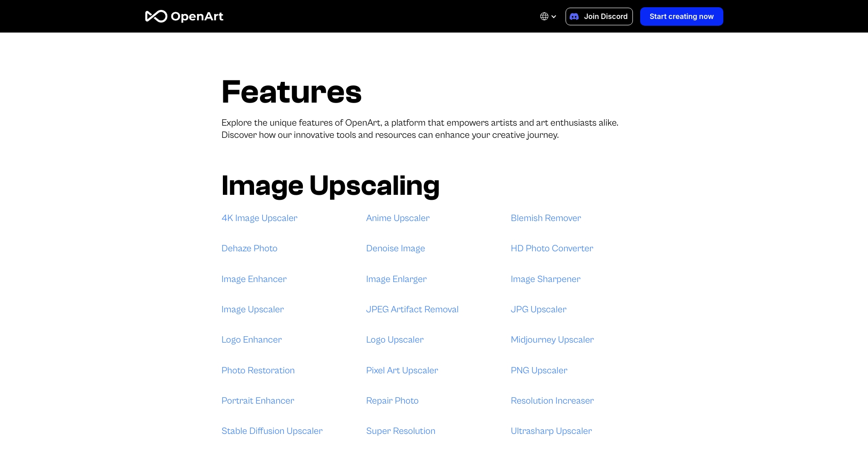Open the Dehaze Photo tool

[x=249, y=248]
